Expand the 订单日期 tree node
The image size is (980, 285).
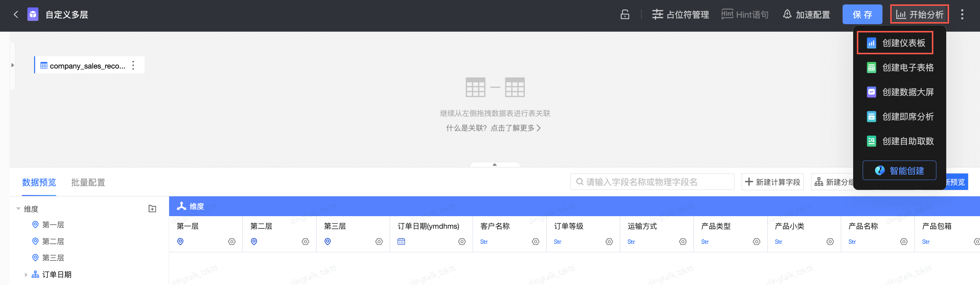tap(26, 275)
